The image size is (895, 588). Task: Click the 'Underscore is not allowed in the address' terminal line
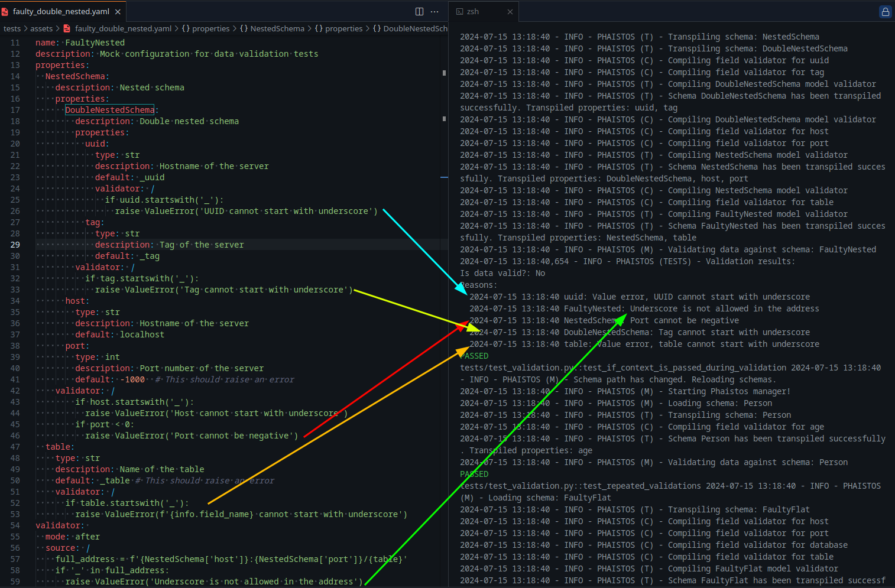(x=644, y=308)
